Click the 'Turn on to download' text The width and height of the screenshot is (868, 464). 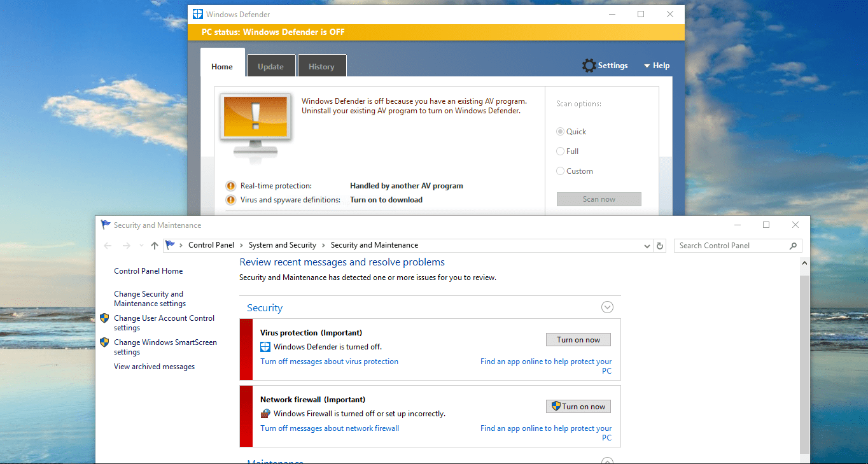(x=386, y=200)
